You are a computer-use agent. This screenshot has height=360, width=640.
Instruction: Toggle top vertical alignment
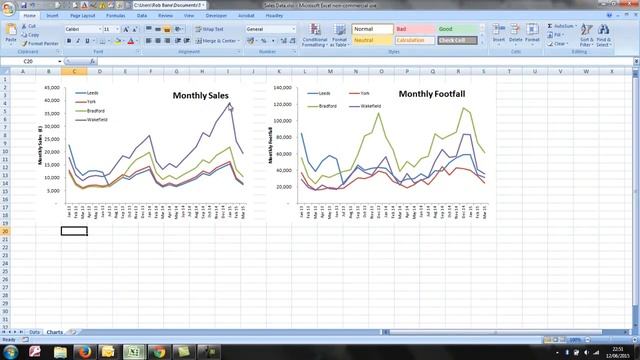point(149,29)
